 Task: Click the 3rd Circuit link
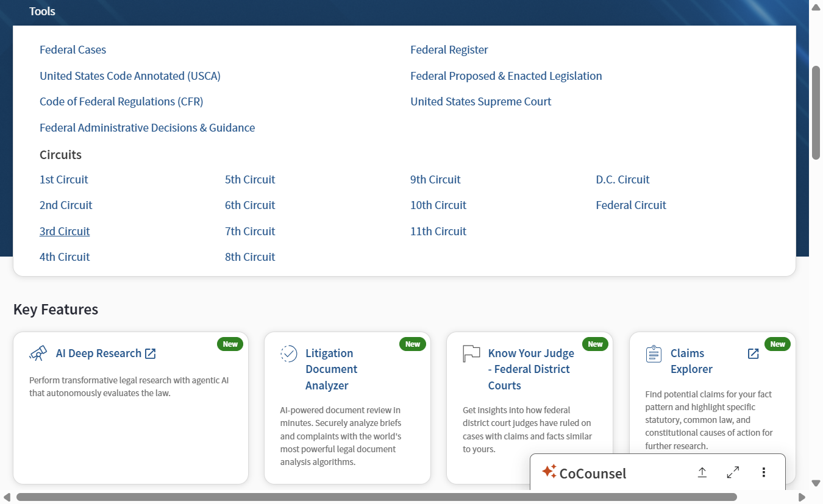pos(65,232)
